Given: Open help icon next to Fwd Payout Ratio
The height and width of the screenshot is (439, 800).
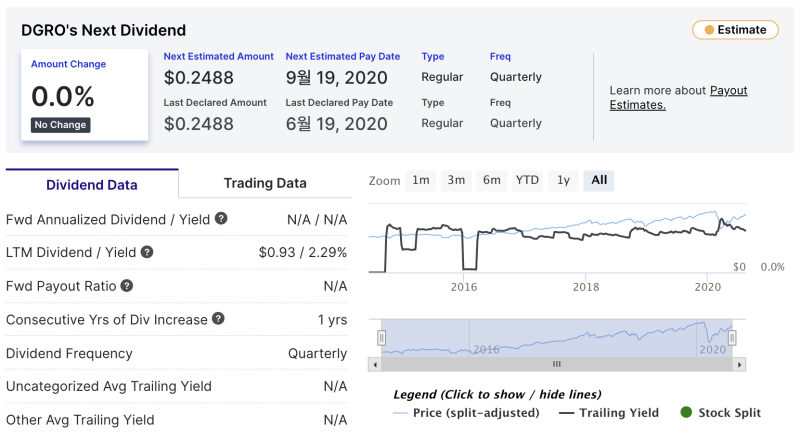Looking at the screenshot, I should (127, 285).
